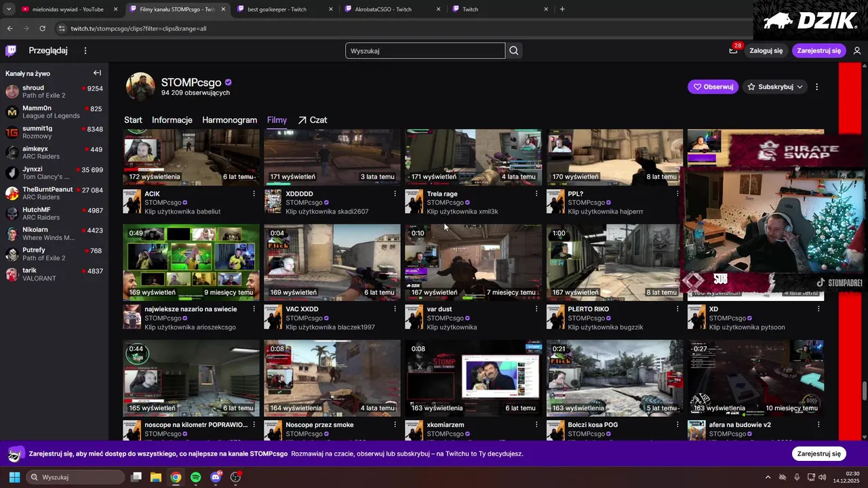The width and height of the screenshot is (868, 488).
Task: Click the Twitch search input field
Action: [x=425, y=51]
